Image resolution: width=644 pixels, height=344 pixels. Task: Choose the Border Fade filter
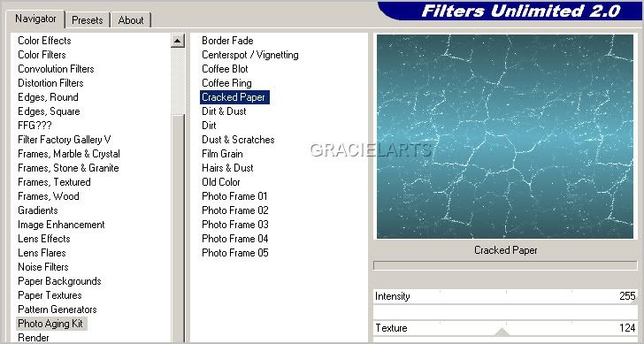pyautogui.click(x=227, y=41)
